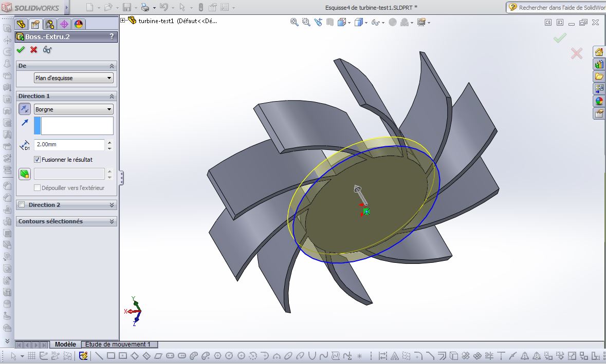Expand the 'Direction 2' section
Image resolution: width=606 pixels, height=364 pixels.
coord(112,205)
